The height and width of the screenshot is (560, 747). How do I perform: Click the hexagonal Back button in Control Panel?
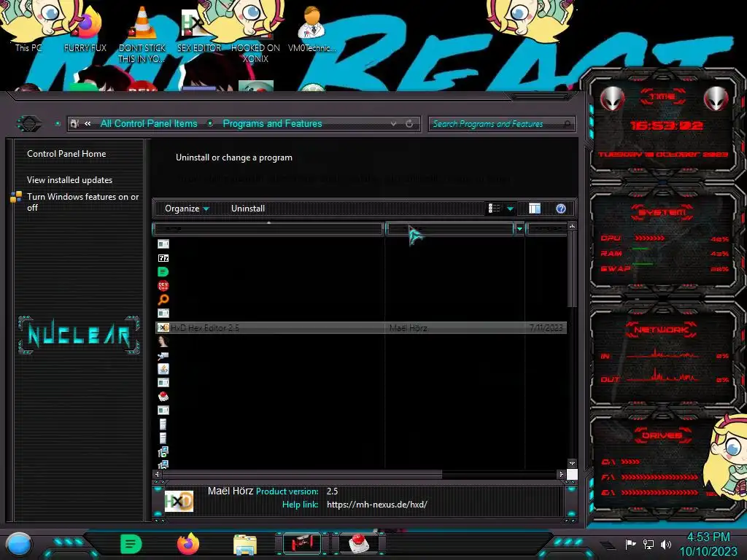[x=29, y=124]
